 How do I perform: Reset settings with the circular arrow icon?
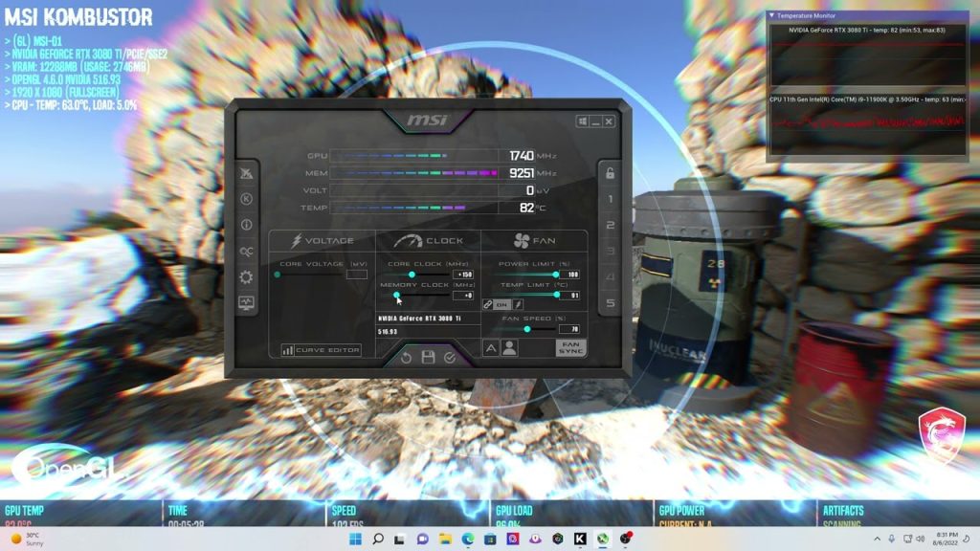[x=406, y=357]
